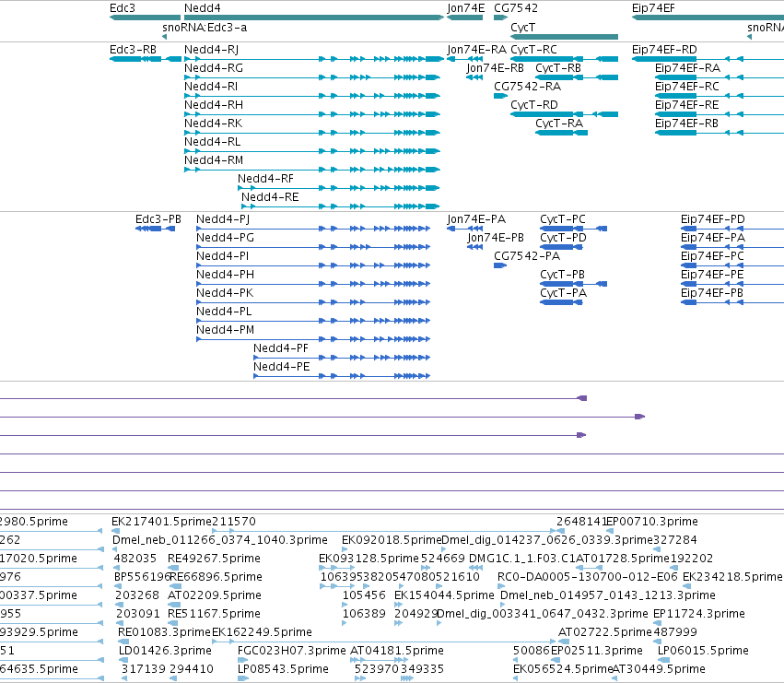Click the snoRNA:Edc3-a feature
This screenshot has height=683, width=784.
pyautogui.click(x=165, y=37)
